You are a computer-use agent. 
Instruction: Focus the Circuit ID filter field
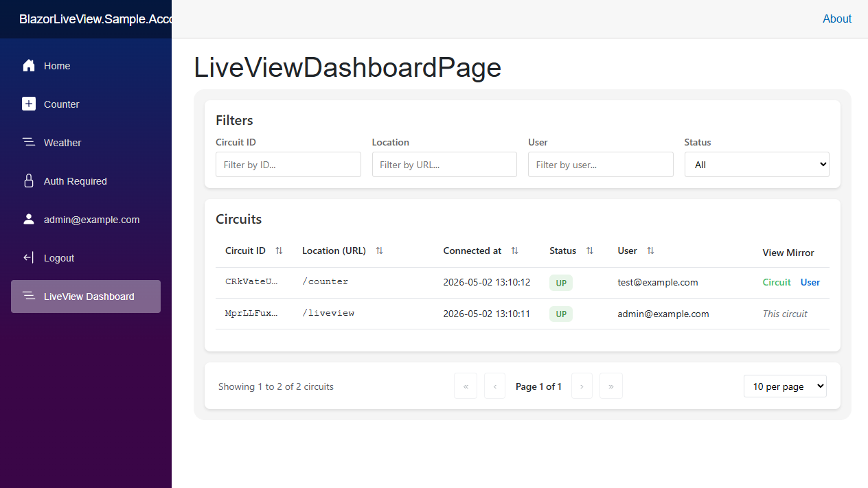click(x=288, y=165)
